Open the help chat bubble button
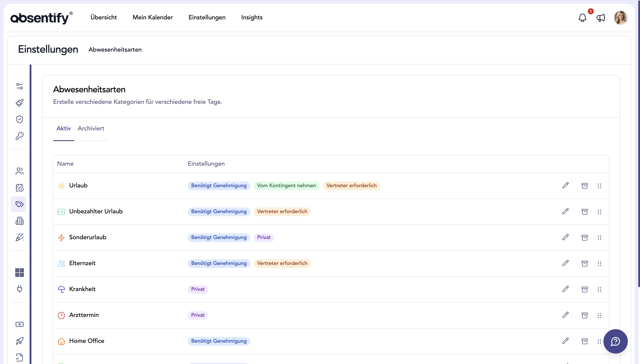The height and width of the screenshot is (364, 640). (615, 341)
